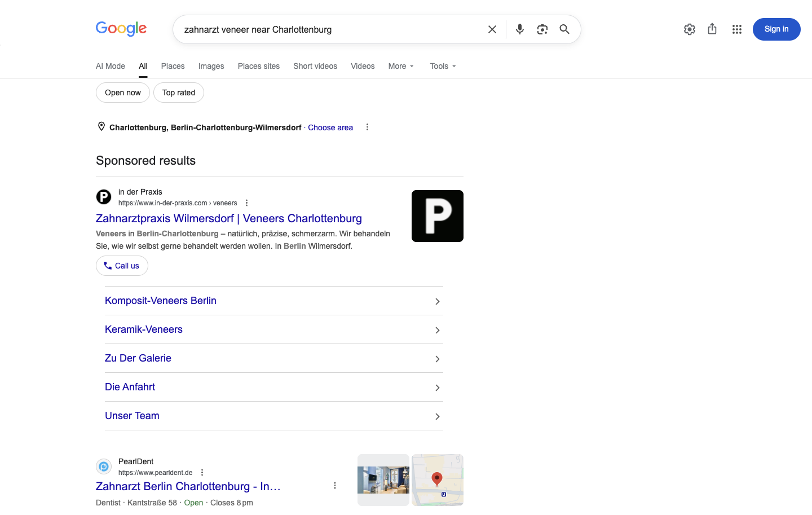Open the Google logo homepage
This screenshot has height=515, width=812.
pyautogui.click(x=121, y=29)
